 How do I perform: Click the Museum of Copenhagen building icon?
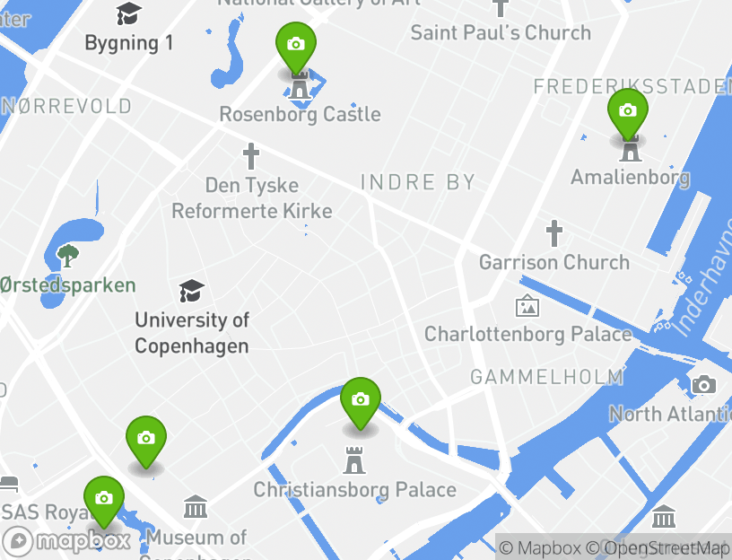196,507
